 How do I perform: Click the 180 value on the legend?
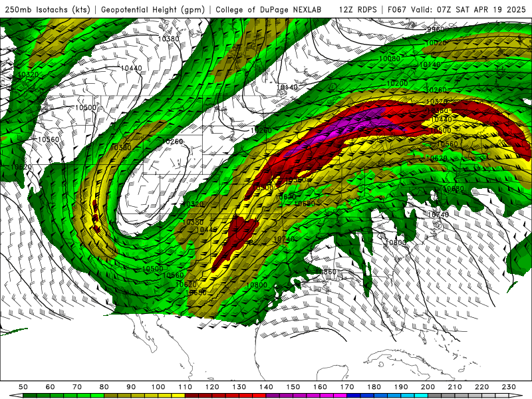pos(374,387)
